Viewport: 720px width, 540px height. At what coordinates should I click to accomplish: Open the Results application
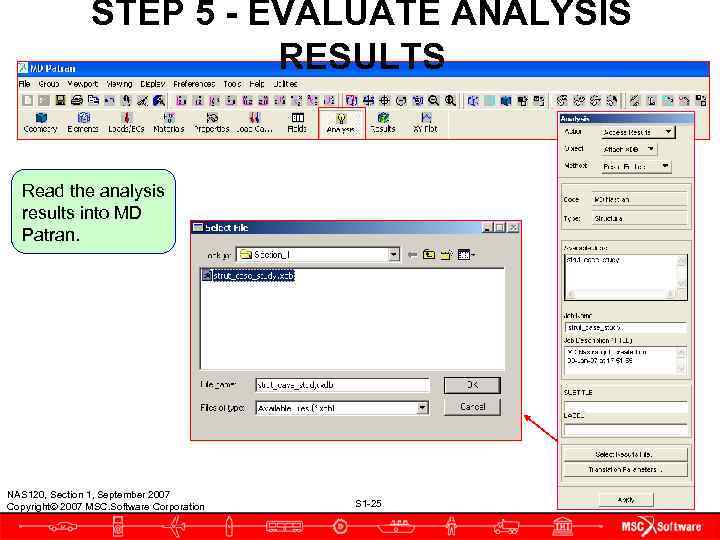tap(382, 123)
